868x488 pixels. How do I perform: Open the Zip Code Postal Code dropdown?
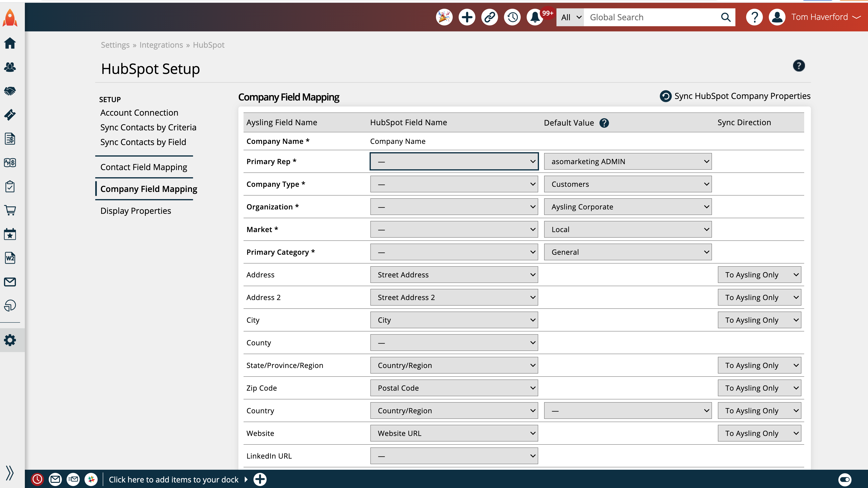click(454, 388)
